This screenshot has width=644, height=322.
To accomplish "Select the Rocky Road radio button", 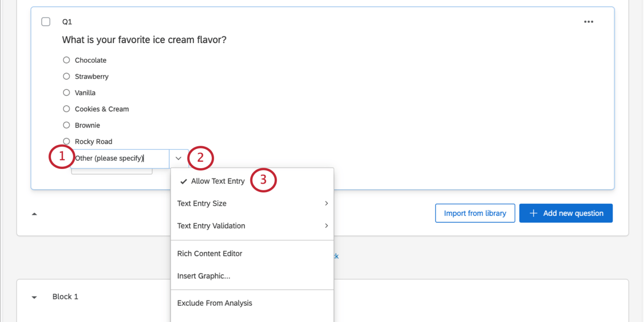I will (x=66, y=141).
